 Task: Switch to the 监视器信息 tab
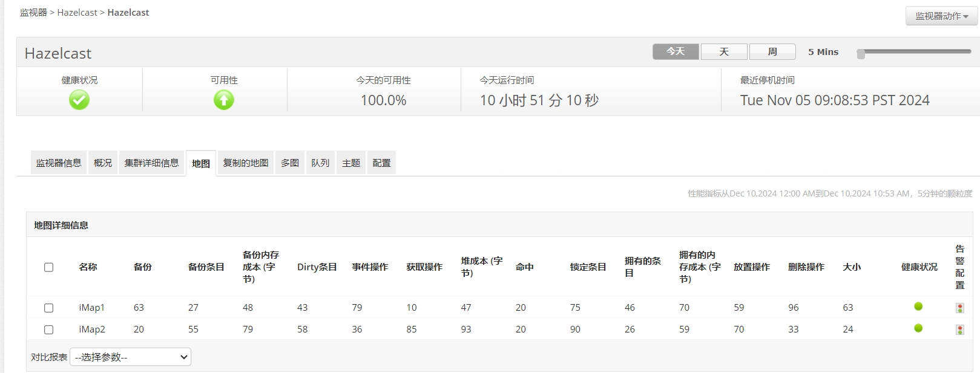(x=59, y=163)
